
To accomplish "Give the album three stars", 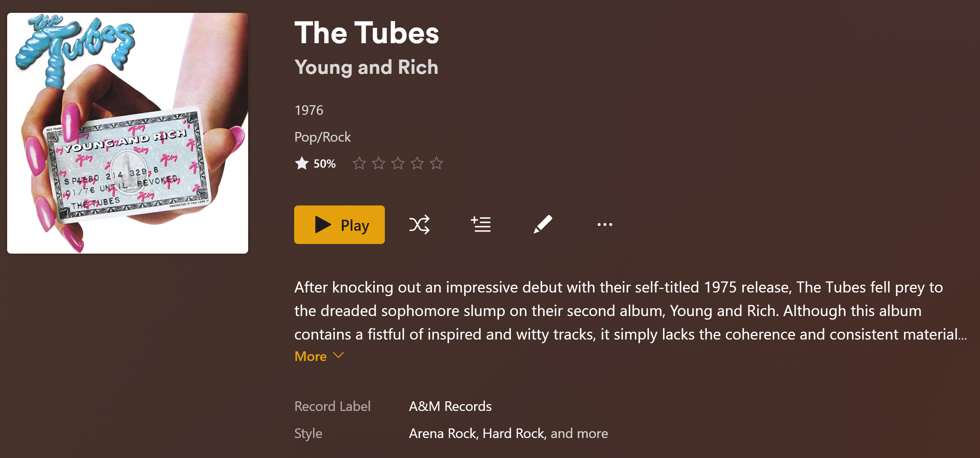I will [x=398, y=163].
